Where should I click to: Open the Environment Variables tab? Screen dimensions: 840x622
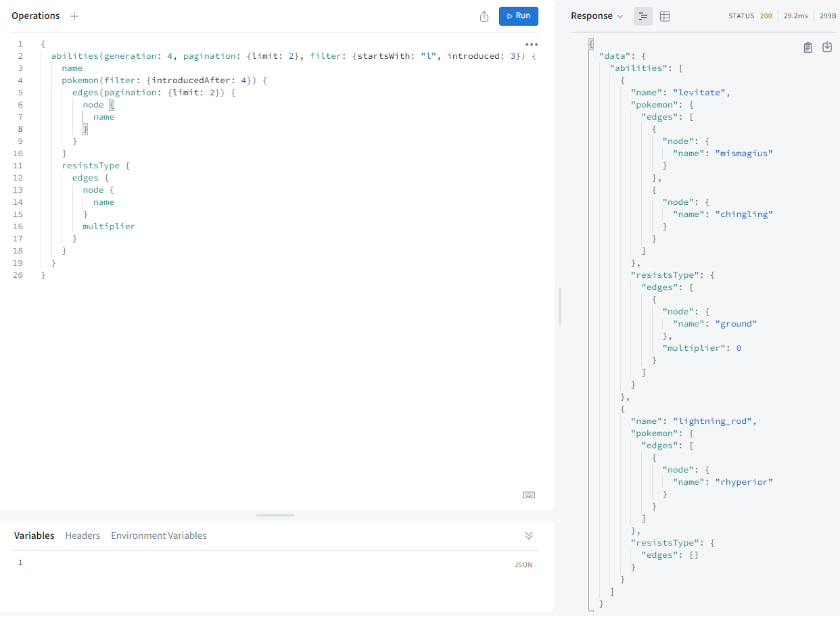click(x=159, y=535)
